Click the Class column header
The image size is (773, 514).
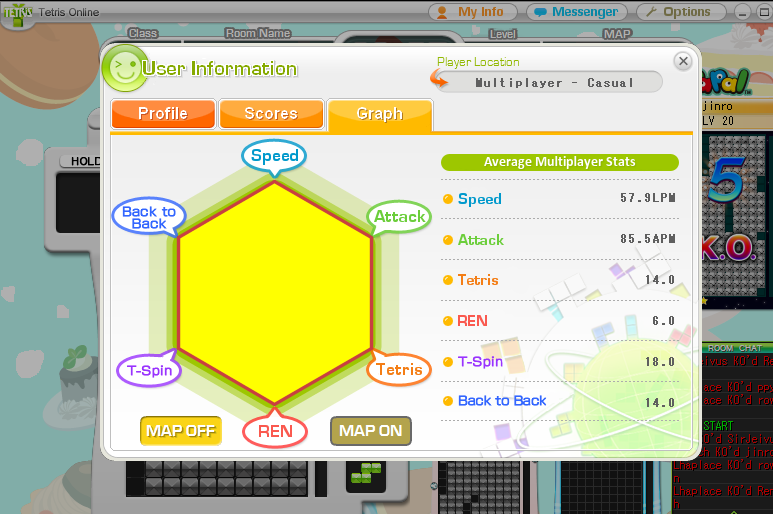pos(143,34)
